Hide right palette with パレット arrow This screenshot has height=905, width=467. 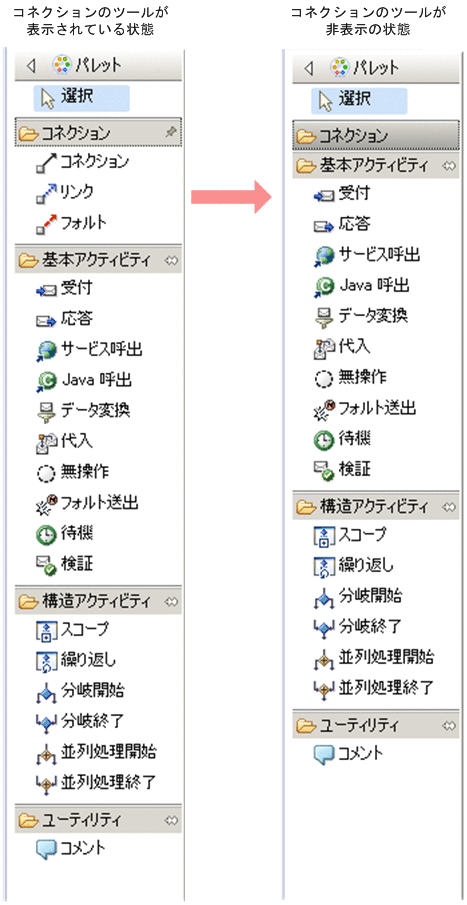pos(309,68)
